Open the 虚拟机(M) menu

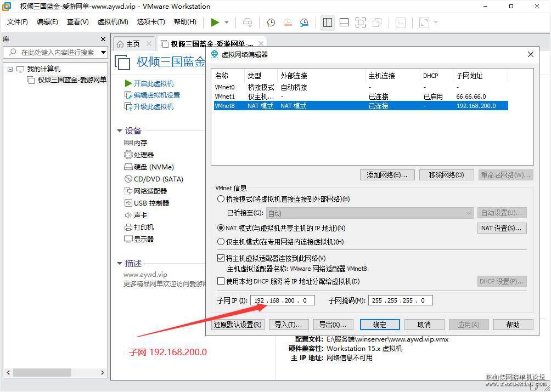point(113,22)
